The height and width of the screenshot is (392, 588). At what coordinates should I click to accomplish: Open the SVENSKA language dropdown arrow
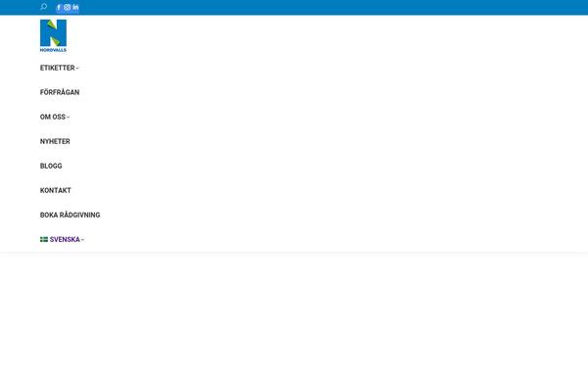click(x=82, y=240)
